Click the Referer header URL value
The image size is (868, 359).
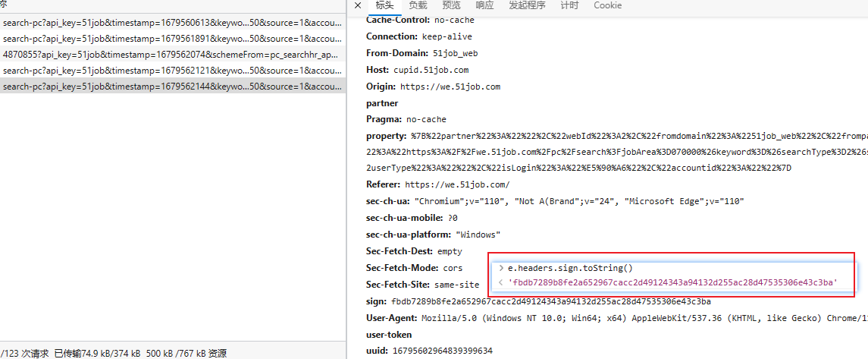coord(457,184)
